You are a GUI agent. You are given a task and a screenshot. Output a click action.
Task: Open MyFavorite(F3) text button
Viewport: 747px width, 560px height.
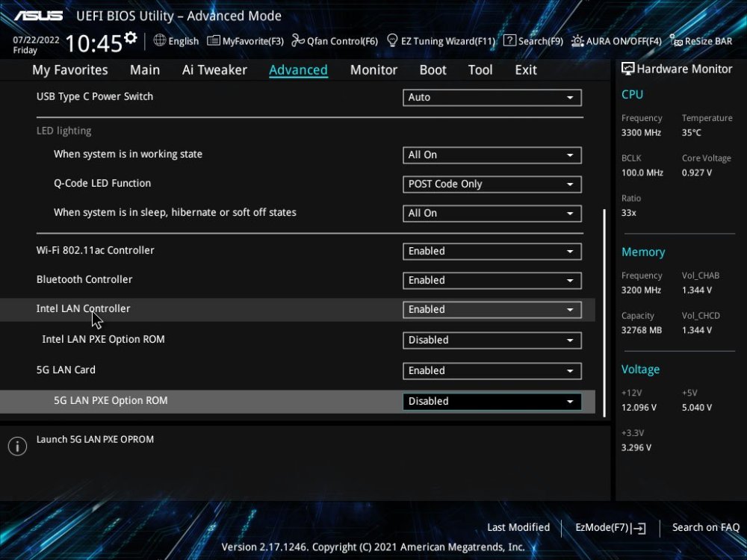coord(253,41)
